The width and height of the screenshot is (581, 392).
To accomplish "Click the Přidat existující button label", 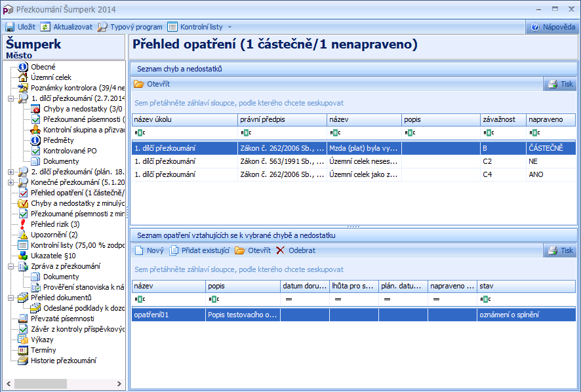I will coord(205,250).
